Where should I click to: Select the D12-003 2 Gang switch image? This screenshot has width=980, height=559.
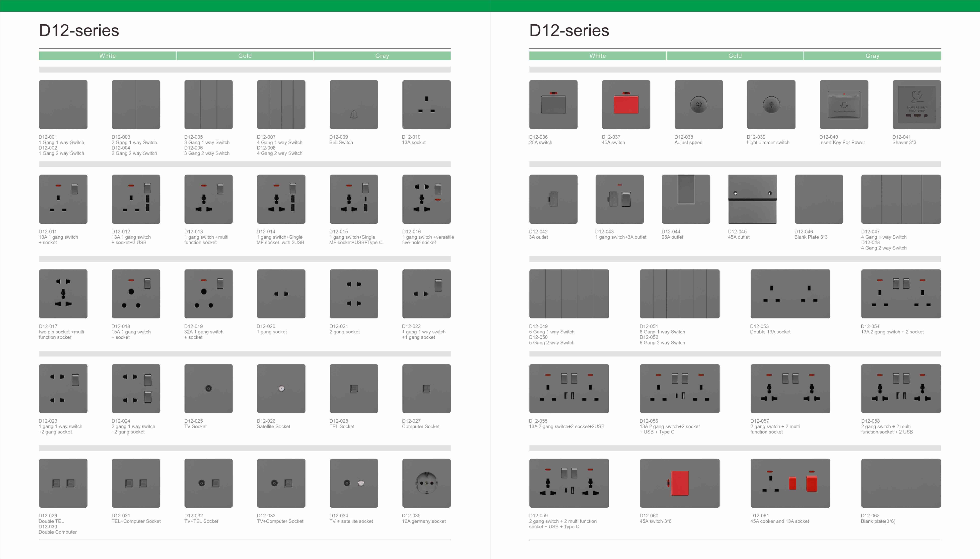tap(136, 104)
